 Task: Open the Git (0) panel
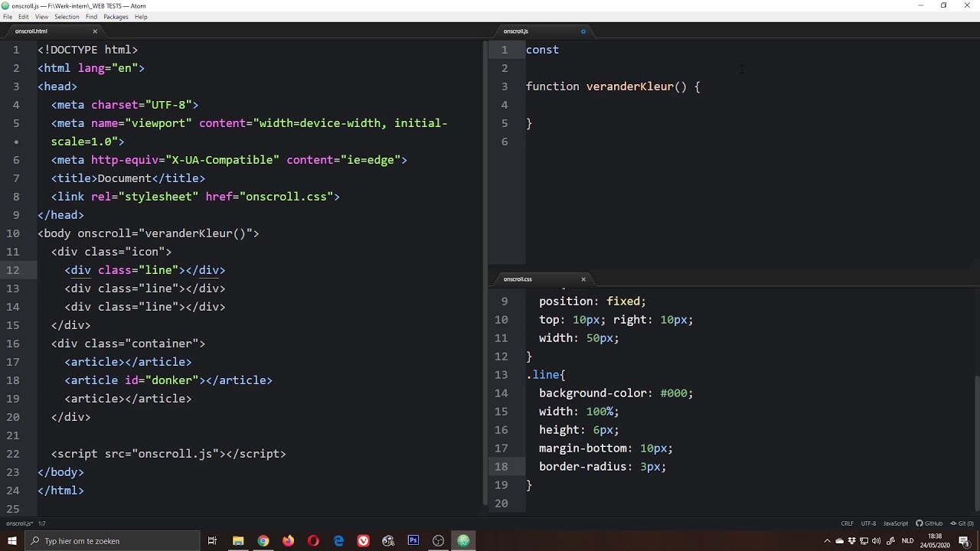[962, 523]
